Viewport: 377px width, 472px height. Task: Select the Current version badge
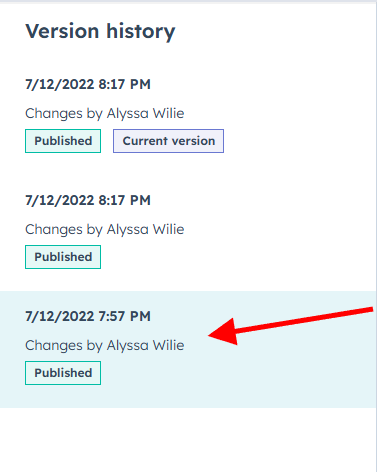pyautogui.click(x=168, y=141)
